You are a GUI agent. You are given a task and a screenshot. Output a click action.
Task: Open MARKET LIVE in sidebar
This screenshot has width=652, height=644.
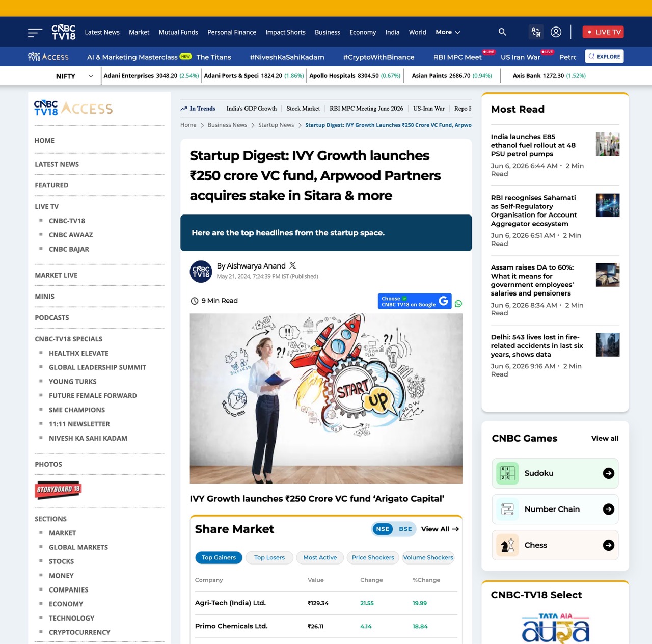click(x=56, y=275)
